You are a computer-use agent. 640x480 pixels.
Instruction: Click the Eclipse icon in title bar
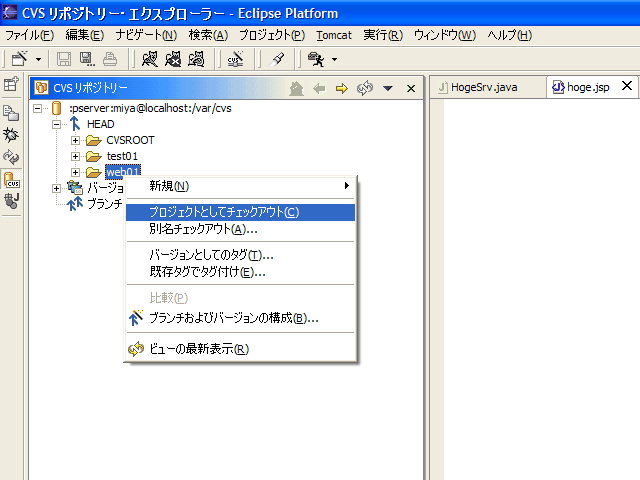(x=10, y=12)
